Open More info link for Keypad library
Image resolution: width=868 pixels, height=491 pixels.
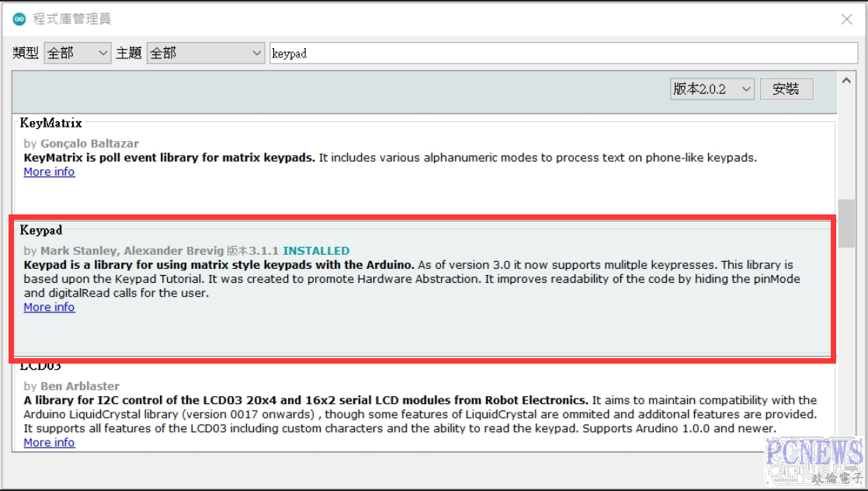tap(49, 307)
